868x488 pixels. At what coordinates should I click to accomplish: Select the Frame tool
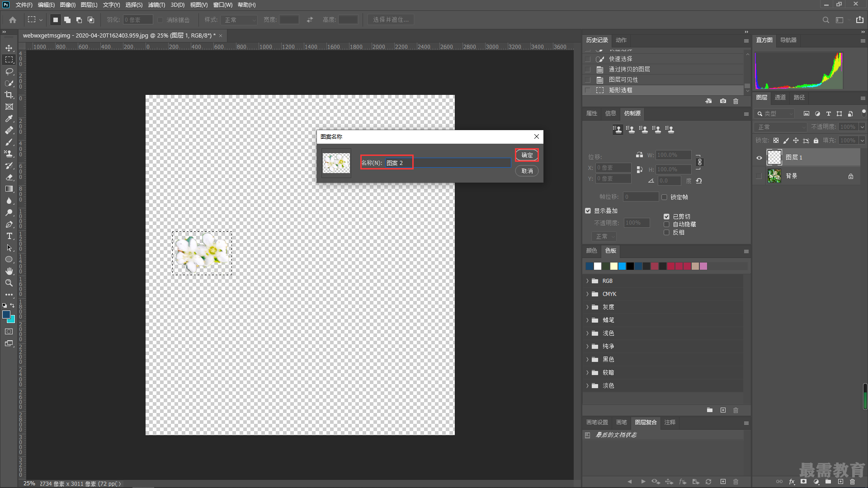point(9,107)
